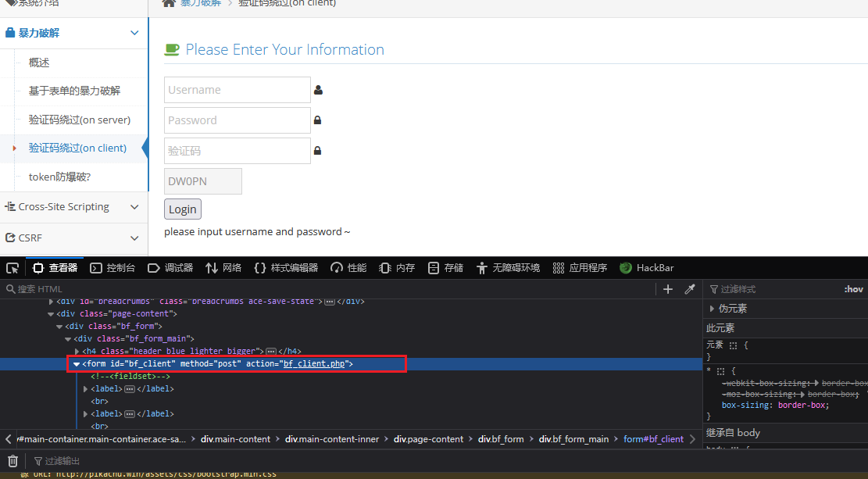Toggle the :hov pseudo-class panel
Screen dimensions: 868x479
[x=854, y=289]
